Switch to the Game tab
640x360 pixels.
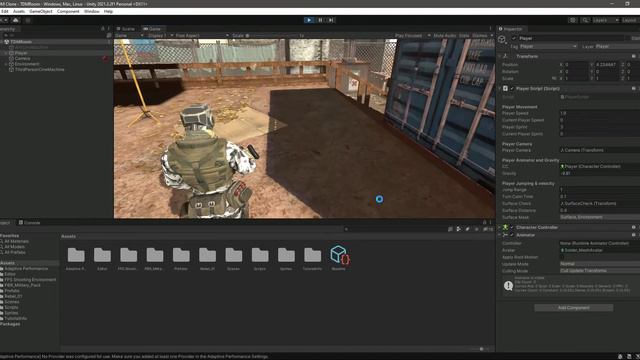pos(152,29)
